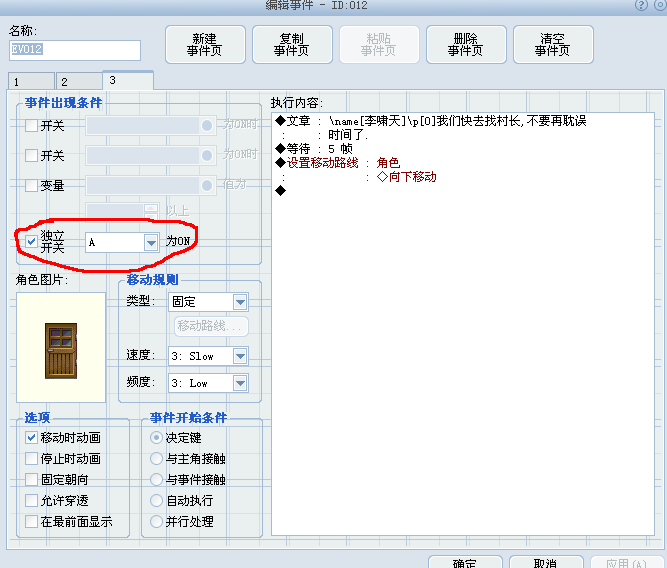Click the 确定 button
Viewport: 667px width, 568px height.
[465, 562]
